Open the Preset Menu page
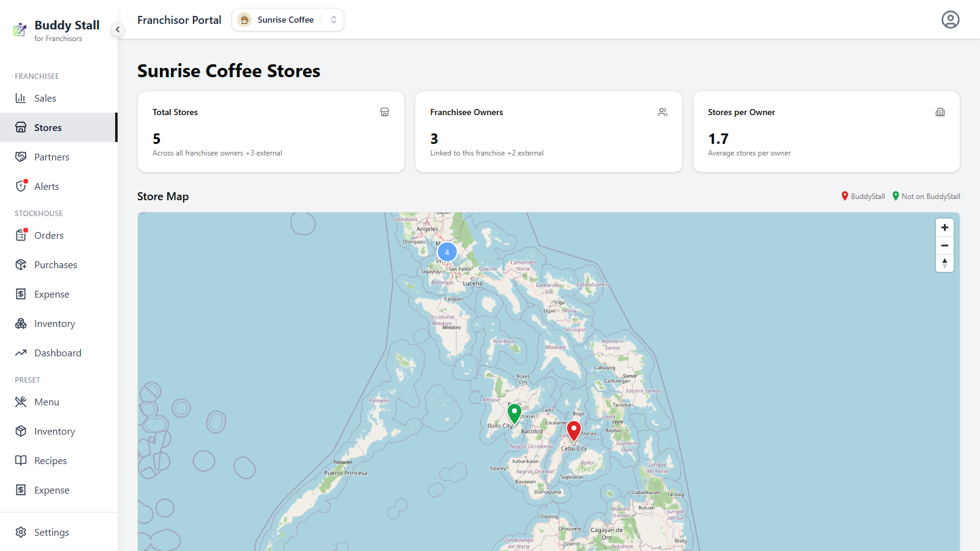Viewport: 980px width, 551px height. [59, 402]
